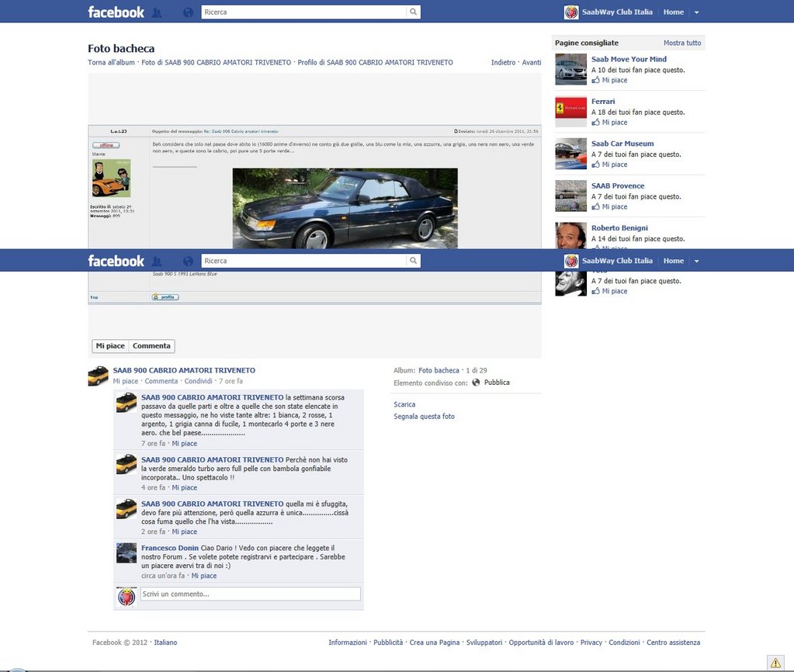Click the Ricerca field in second bar
This screenshot has width=794, height=672.
[303, 261]
